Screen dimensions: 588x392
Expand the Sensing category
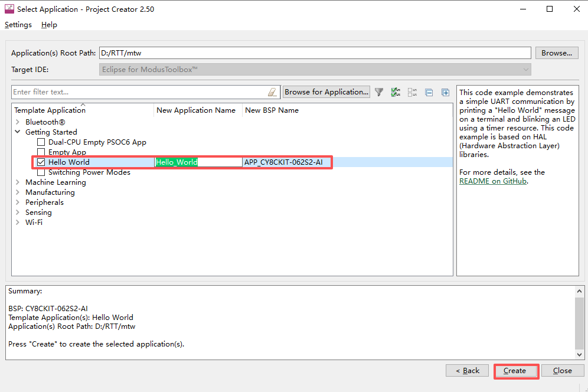click(18, 213)
